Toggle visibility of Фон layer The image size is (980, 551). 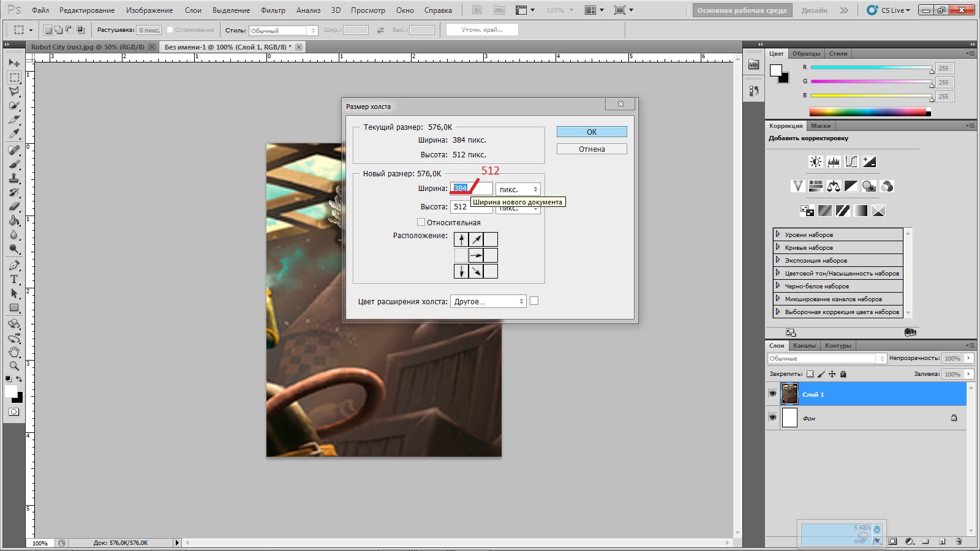772,418
